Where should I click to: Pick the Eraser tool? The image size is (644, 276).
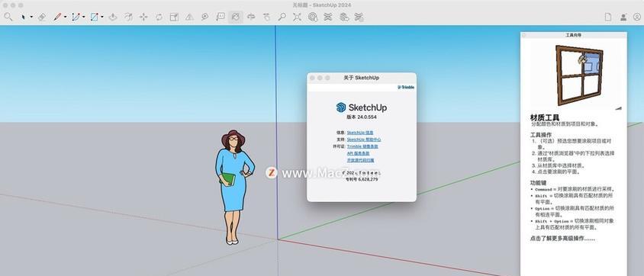(41, 17)
